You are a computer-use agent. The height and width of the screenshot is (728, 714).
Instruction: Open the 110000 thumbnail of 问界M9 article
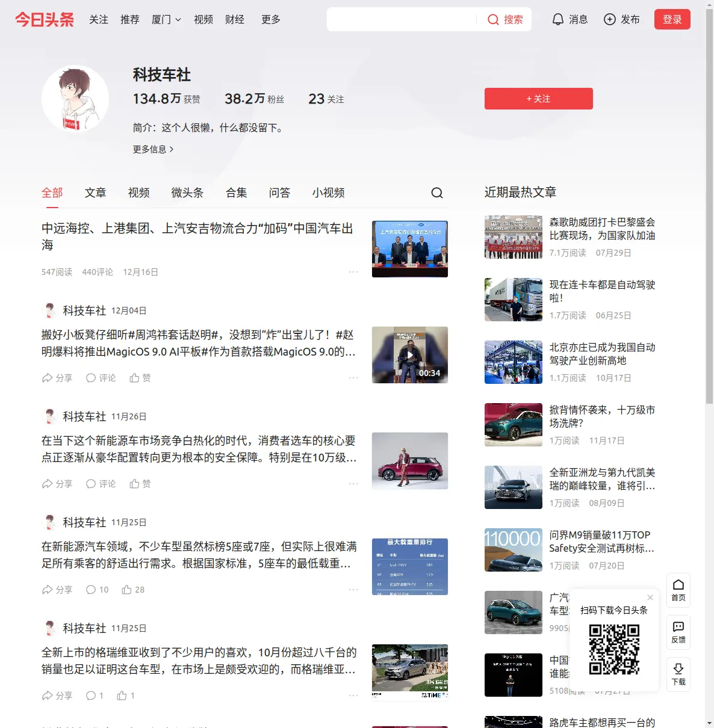point(514,550)
